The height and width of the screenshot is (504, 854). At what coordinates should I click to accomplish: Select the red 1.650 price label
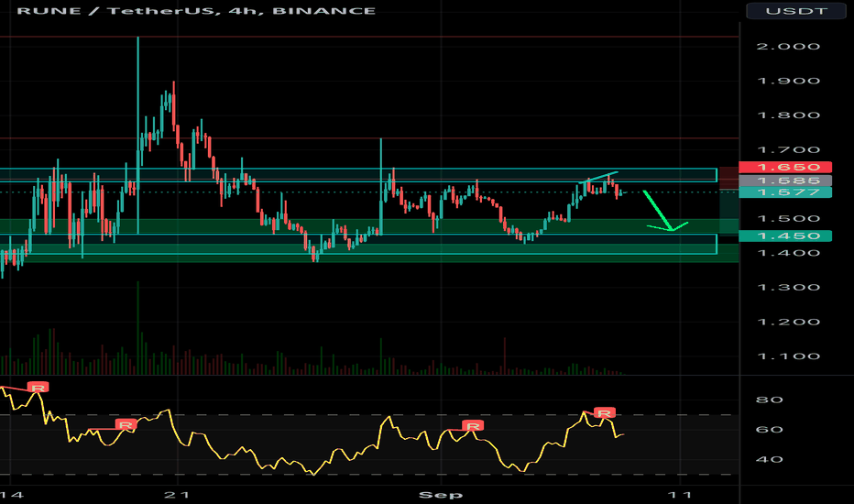tap(785, 168)
